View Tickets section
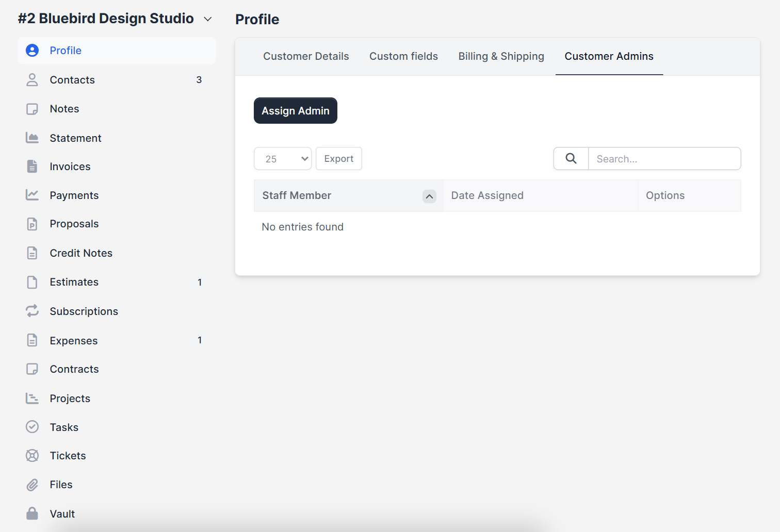Viewport: 780px width, 532px height. click(117, 456)
